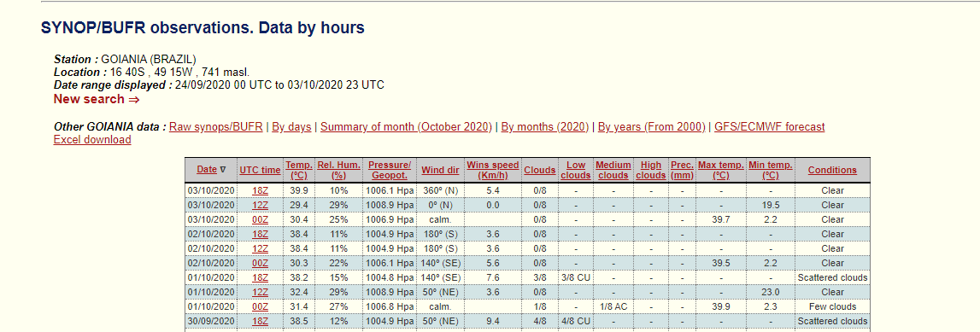The image size is (980, 332).
Task: Sort table by the Date column header
Action: click(x=207, y=170)
